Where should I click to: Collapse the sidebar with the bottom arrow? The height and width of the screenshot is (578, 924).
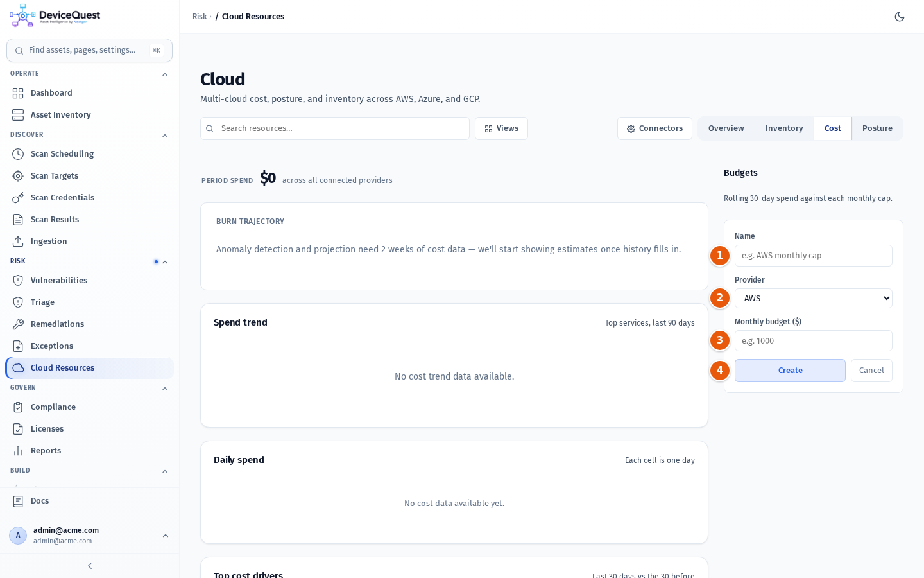[x=90, y=566]
